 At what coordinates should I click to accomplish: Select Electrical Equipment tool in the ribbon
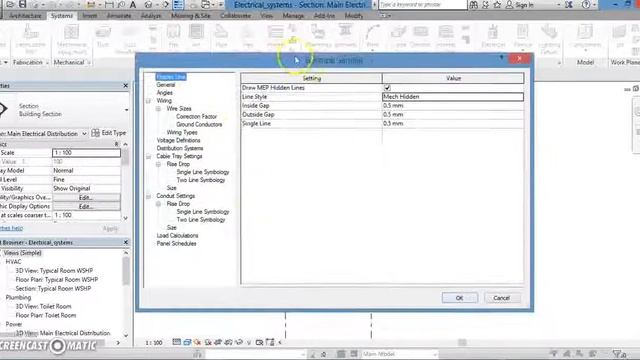pos(493,36)
